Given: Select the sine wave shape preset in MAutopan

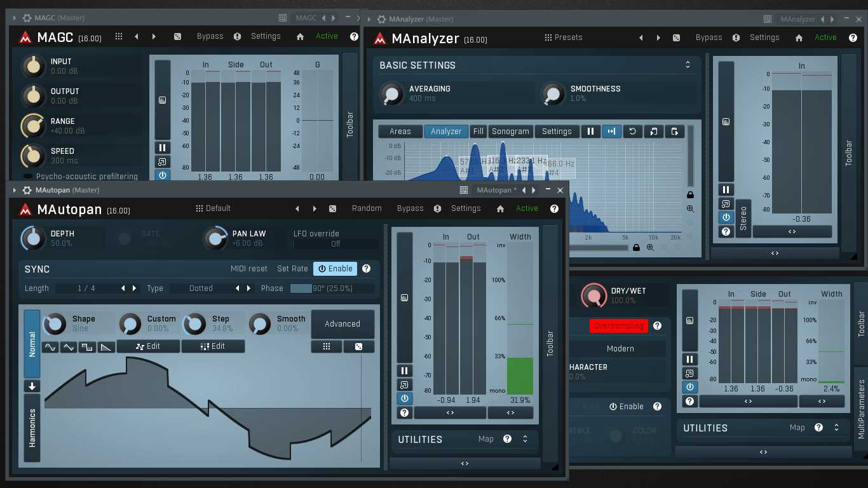Looking at the screenshot, I should click(x=50, y=347).
